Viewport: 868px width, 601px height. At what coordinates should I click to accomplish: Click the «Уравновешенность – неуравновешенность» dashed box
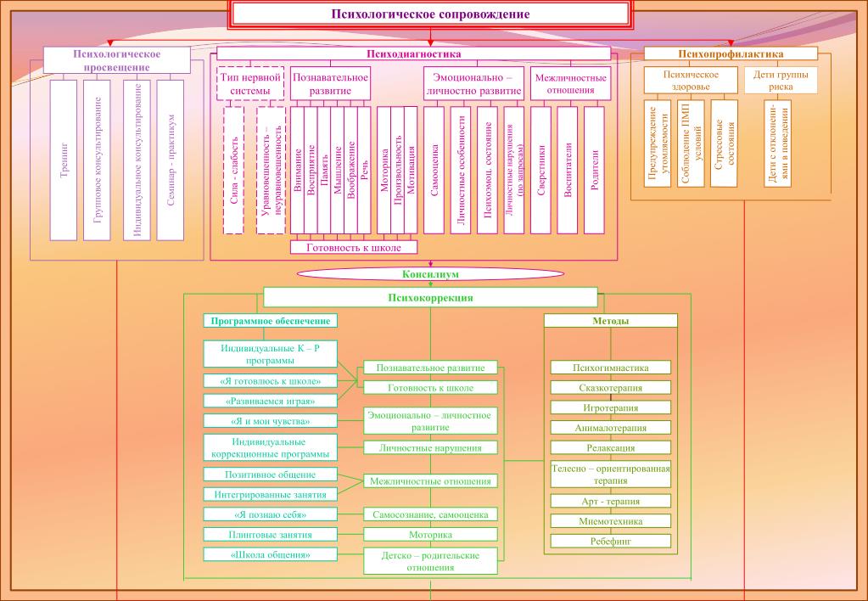272,170
